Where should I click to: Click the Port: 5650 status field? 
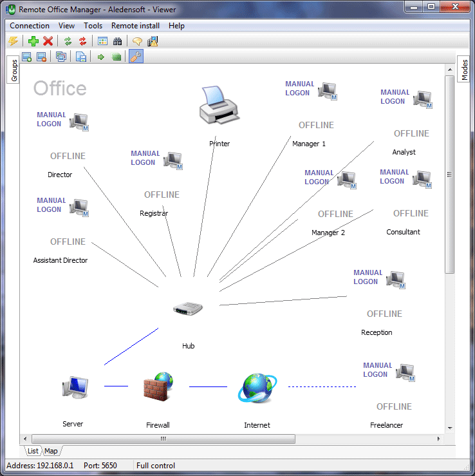(100, 466)
